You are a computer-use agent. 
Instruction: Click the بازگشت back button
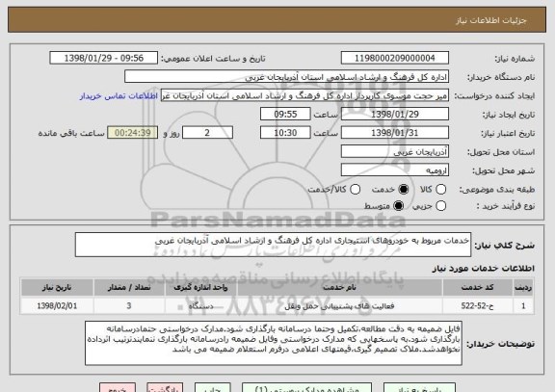coord(165,388)
